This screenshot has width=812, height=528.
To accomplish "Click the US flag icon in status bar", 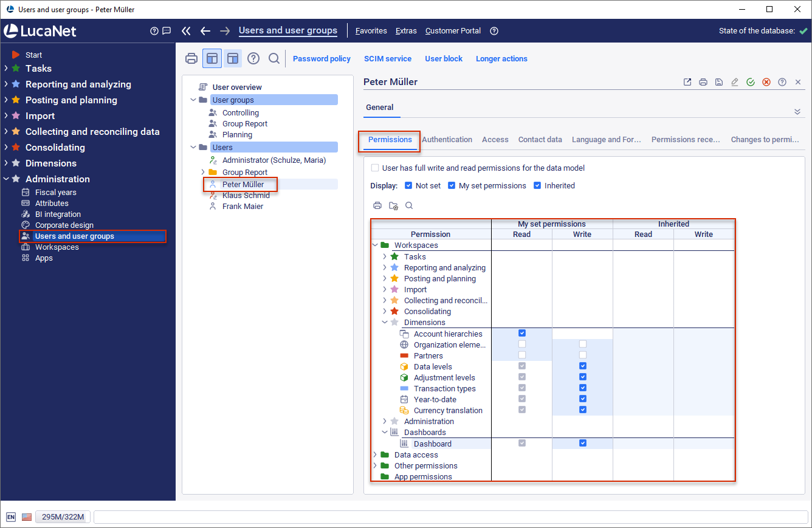I will [27, 517].
